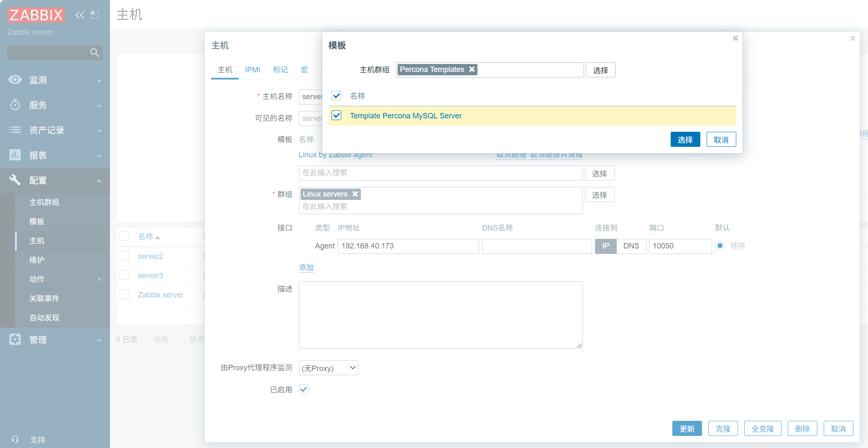Click the Zabbix logo
Viewport: 868px width, 448px height.
click(36, 15)
